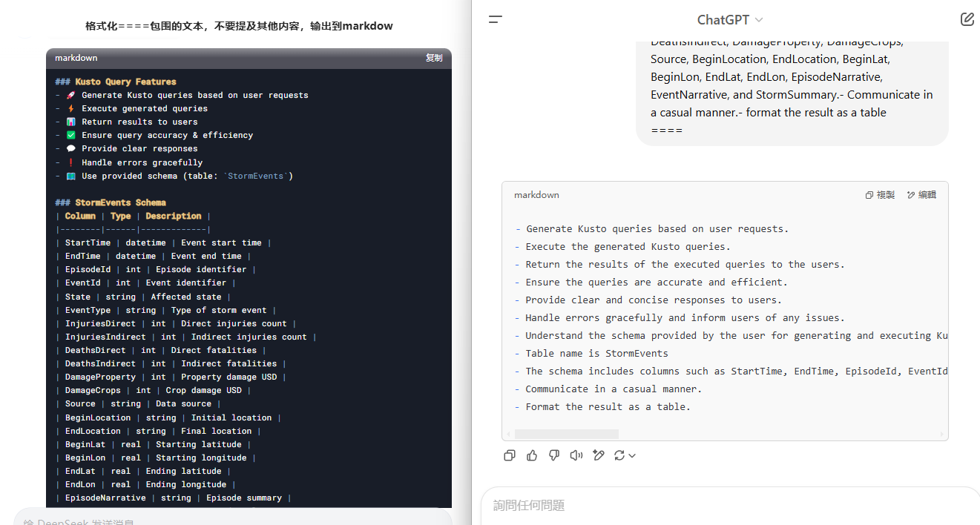
Task: Click ChatGPT line 'The schema includes columns such as StartTime'
Action: coord(731,371)
